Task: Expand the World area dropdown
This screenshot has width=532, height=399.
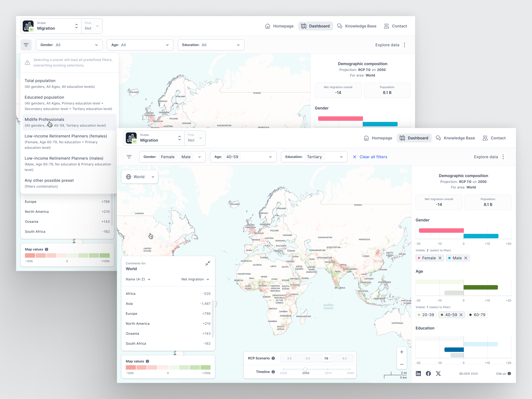Action: click(x=140, y=177)
